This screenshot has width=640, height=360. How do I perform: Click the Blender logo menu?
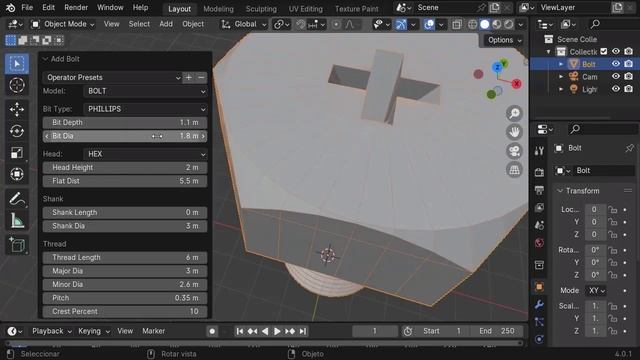tap(10, 7)
